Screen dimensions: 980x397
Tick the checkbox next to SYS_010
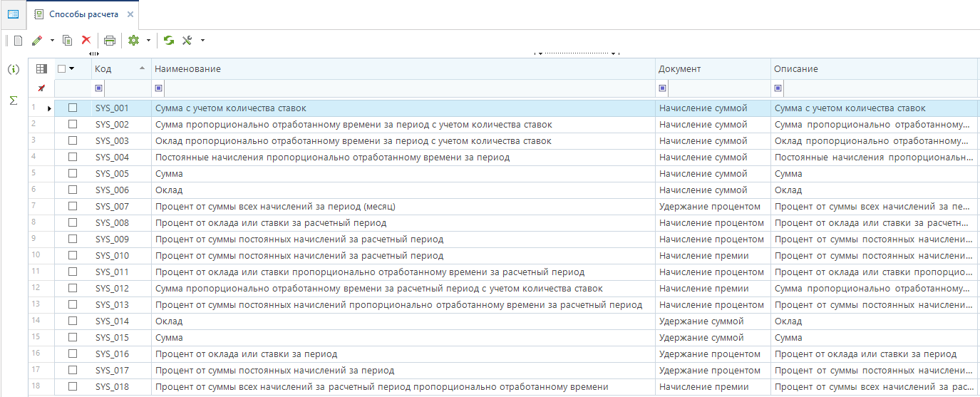[x=73, y=255]
